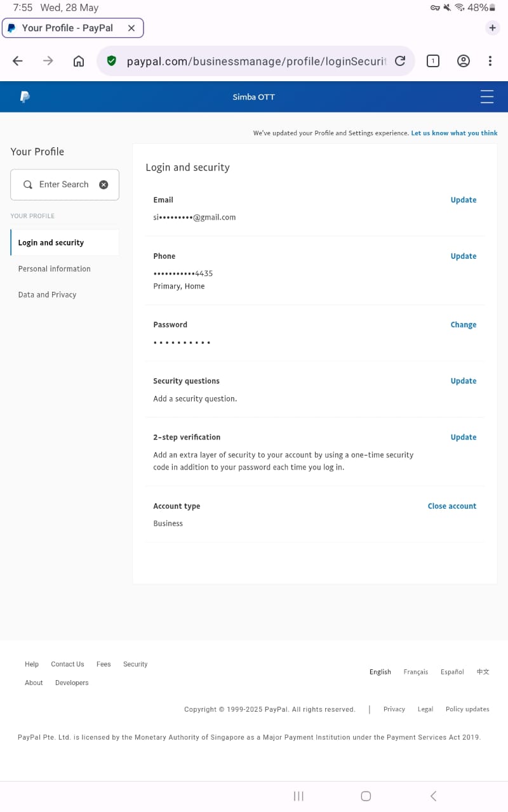Click the Close account link
The width and height of the screenshot is (508, 812).
point(451,506)
